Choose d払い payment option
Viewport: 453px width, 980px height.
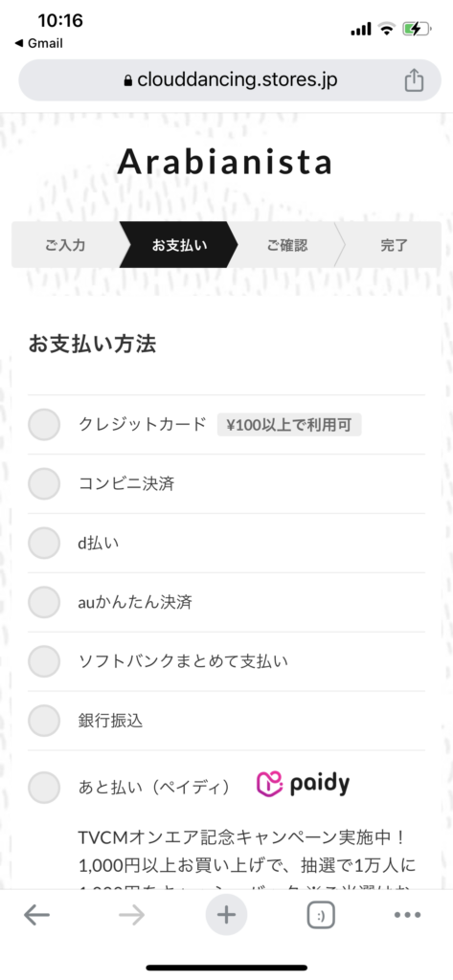tap(44, 543)
